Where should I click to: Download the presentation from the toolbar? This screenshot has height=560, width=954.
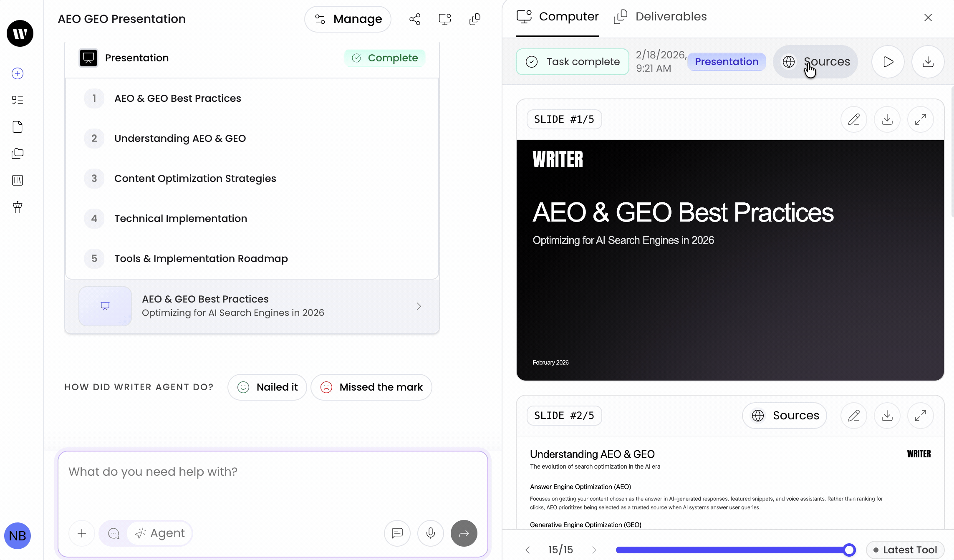pos(928,62)
